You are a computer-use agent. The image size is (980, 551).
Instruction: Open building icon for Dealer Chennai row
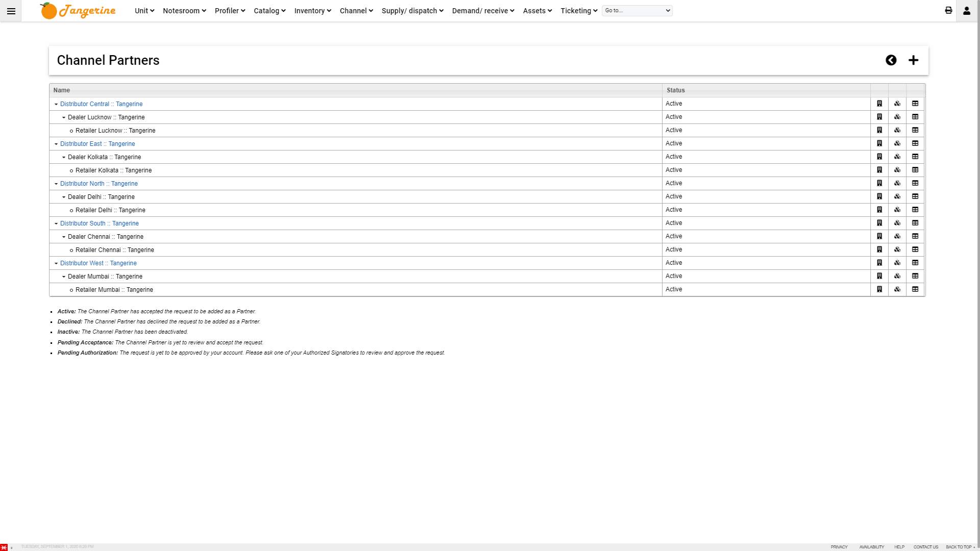pos(879,236)
